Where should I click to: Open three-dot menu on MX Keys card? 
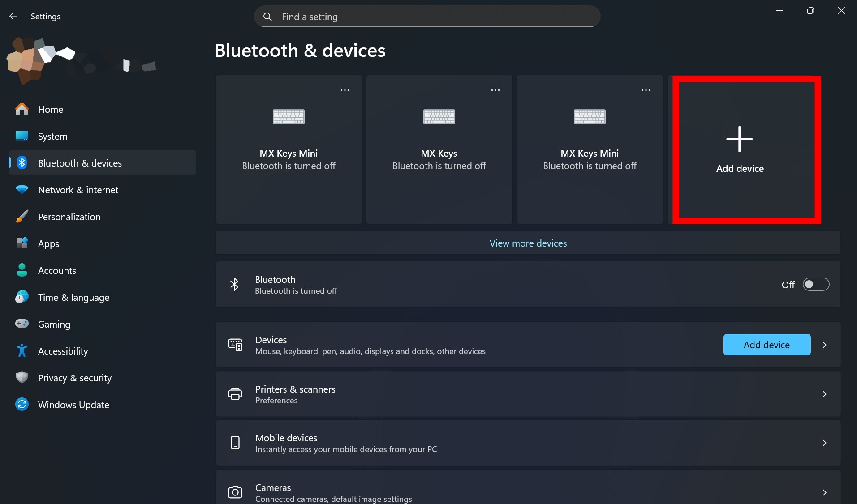495,90
